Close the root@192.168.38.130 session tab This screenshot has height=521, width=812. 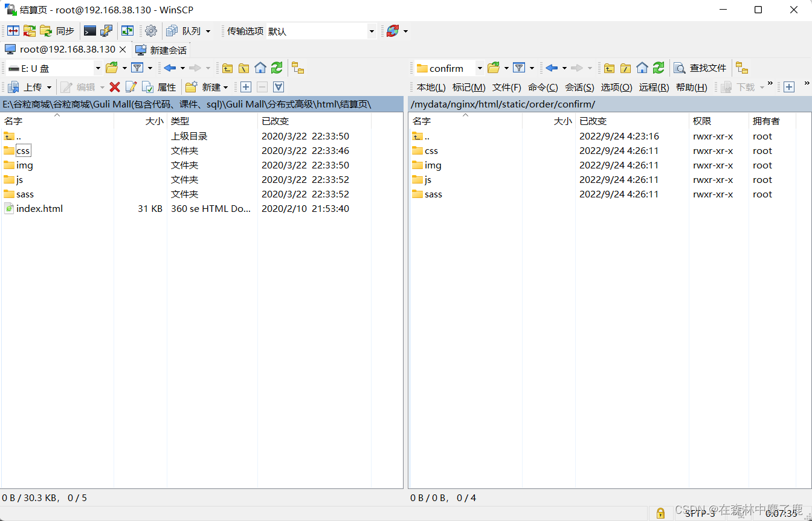click(123, 50)
